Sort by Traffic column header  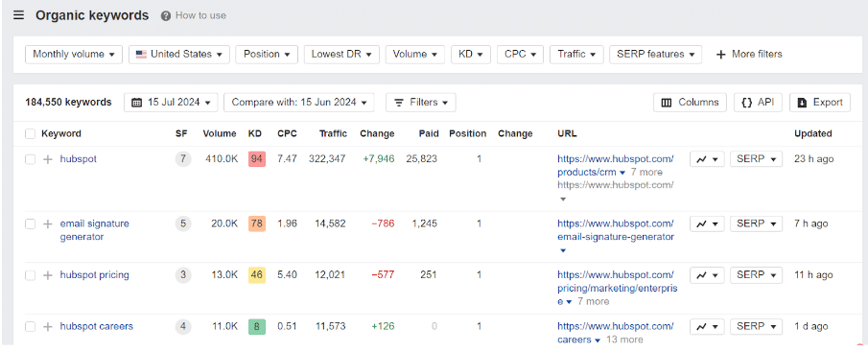[333, 133]
